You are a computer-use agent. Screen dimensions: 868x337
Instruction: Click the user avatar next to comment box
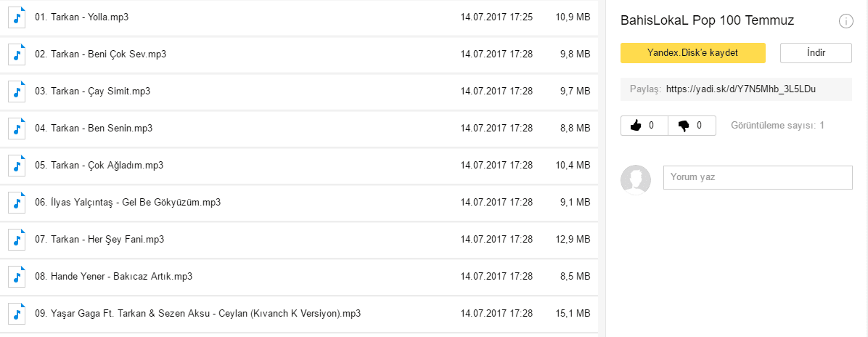636,179
